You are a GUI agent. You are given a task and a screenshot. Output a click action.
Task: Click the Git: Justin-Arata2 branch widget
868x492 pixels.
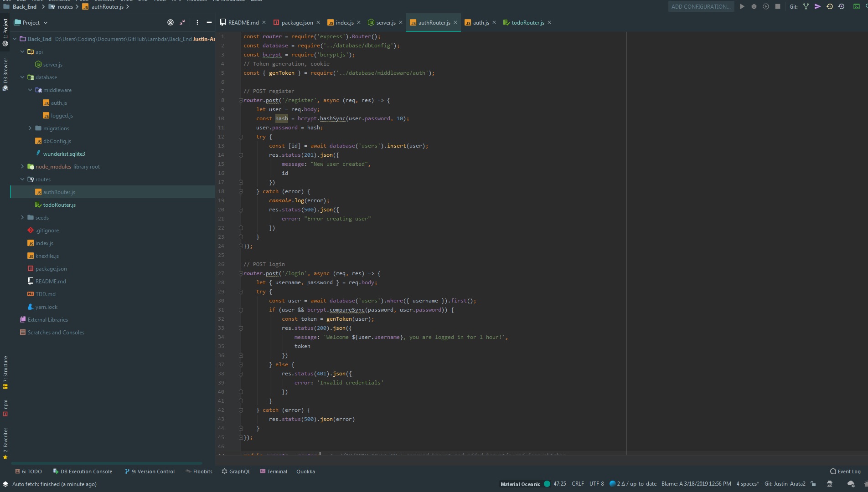785,484
